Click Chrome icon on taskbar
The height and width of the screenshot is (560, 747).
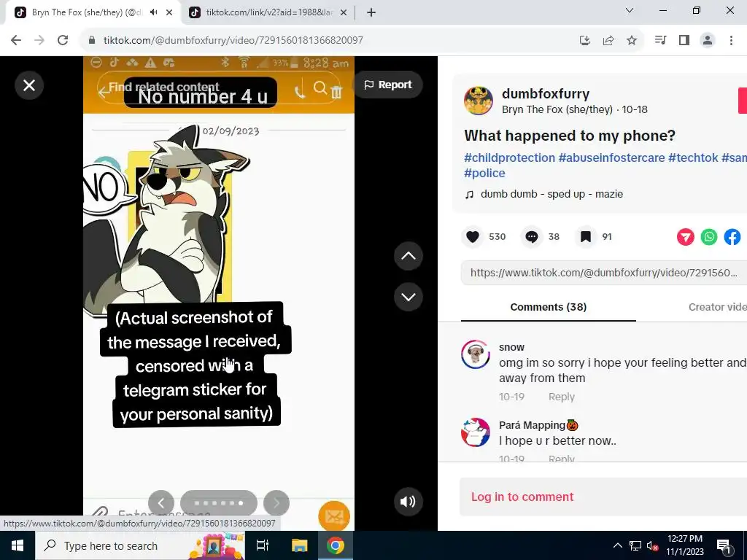point(335,545)
